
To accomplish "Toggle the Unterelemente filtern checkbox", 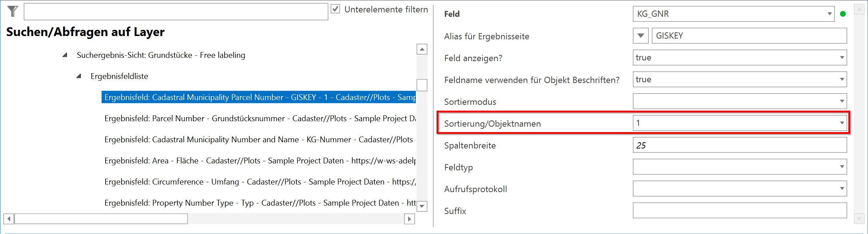I will tap(335, 9).
